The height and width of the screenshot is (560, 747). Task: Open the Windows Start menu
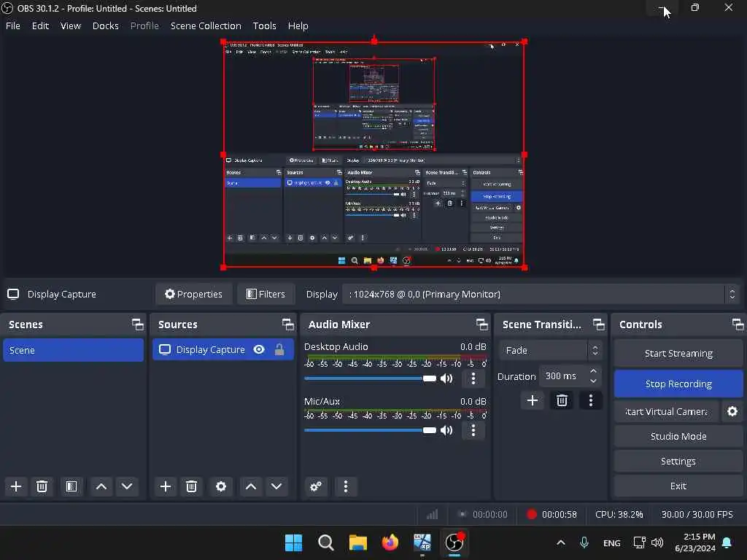(293, 542)
